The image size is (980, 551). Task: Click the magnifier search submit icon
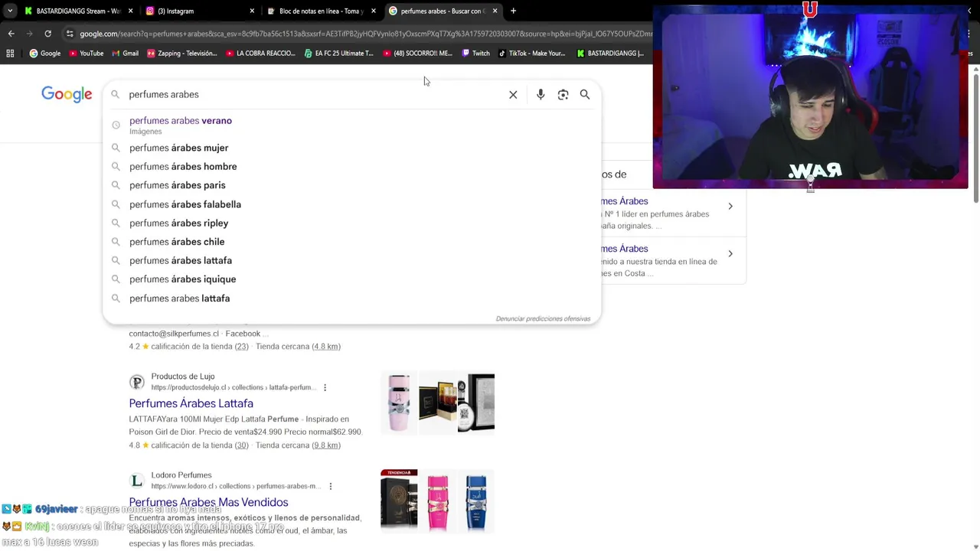[x=585, y=95]
